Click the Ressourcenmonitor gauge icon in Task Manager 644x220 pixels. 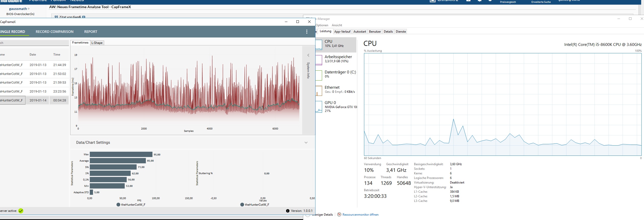[339, 214]
